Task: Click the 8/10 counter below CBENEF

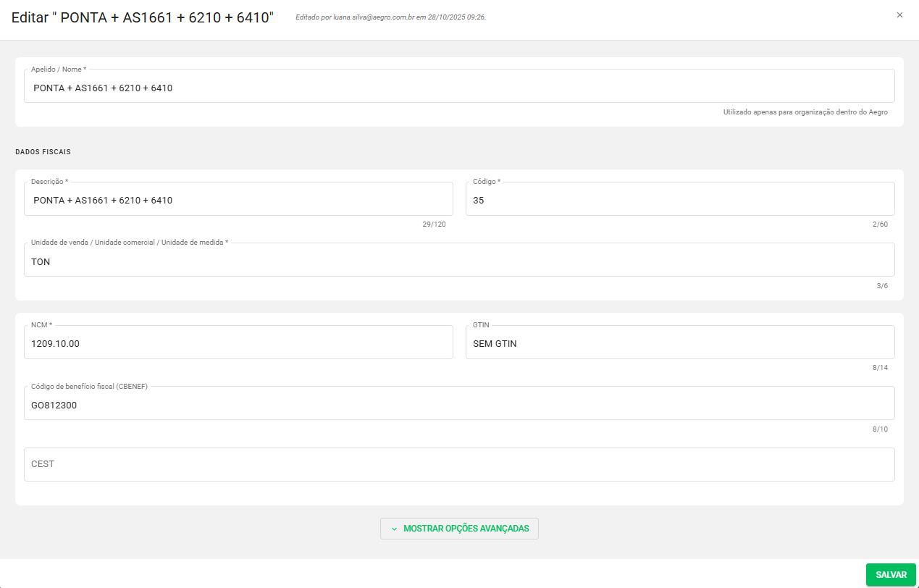Action: click(880, 429)
